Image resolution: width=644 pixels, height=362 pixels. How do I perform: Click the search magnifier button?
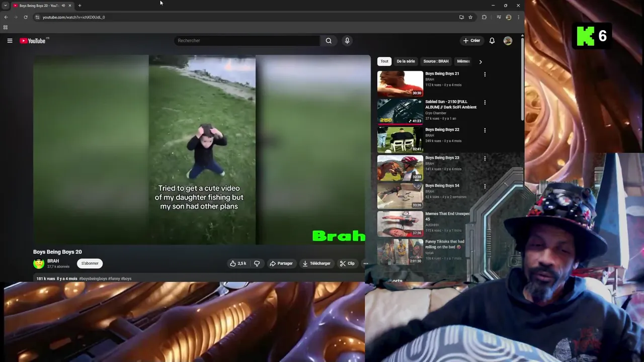(329, 41)
